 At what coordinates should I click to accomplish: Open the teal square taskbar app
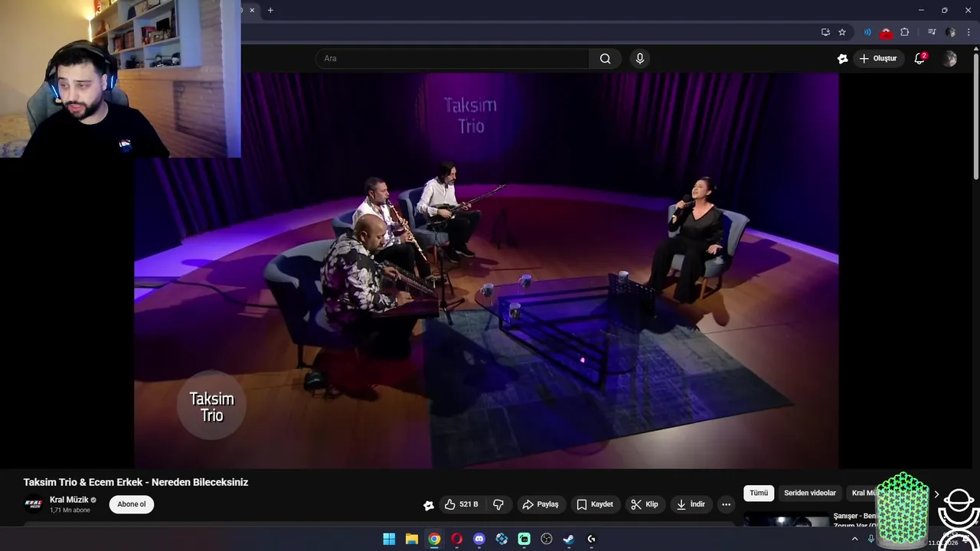click(524, 539)
